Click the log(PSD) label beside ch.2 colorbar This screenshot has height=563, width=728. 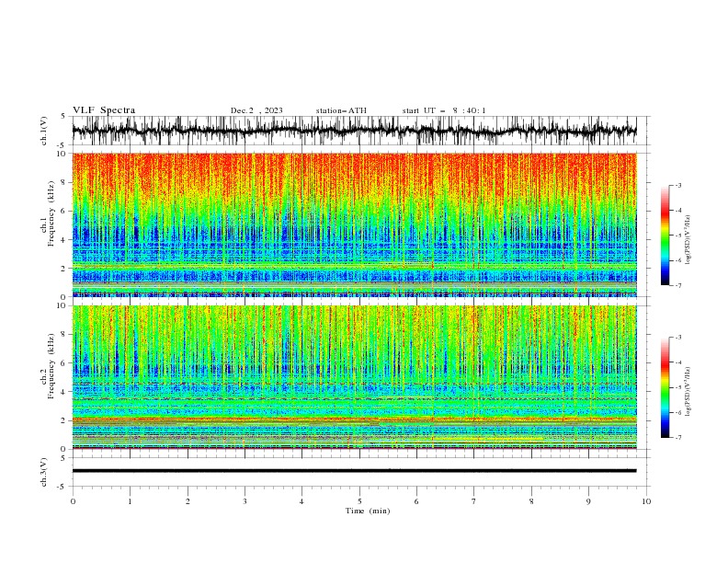coord(688,391)
